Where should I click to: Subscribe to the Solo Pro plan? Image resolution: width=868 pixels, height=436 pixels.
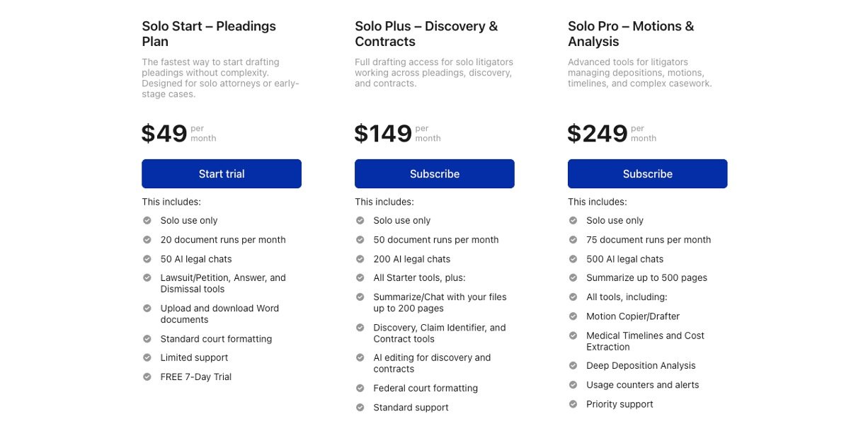click(x=647, y=174)
